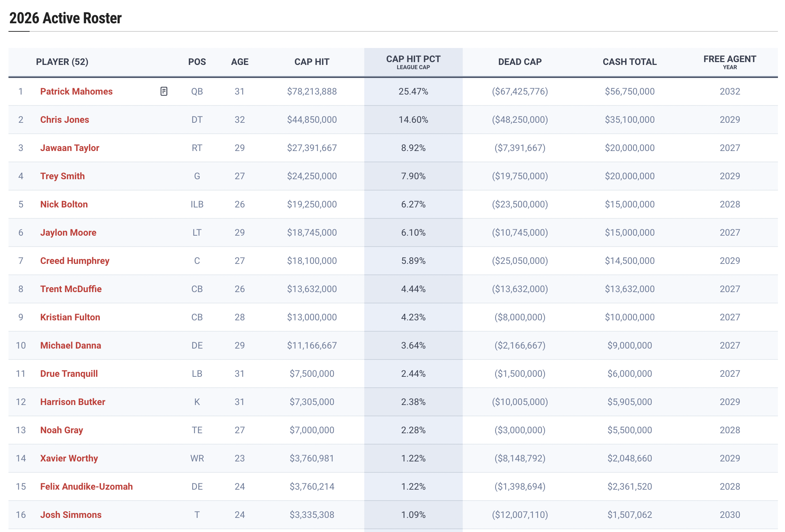Select Harrison Butker dead cap ($10,005,000)
The image size is (785, 532).
coord(520,402)
